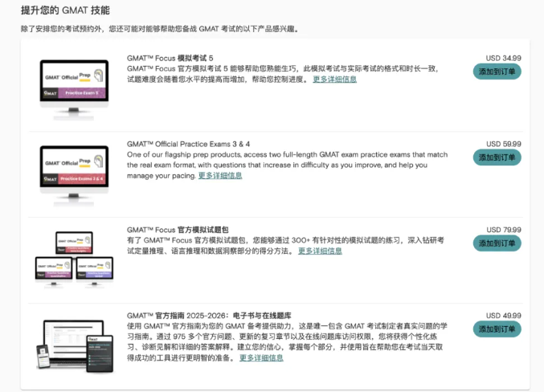Click the 提升您的 GMAT 技能 heading
The height and width of the screenshot is (392, 544).
66,10
